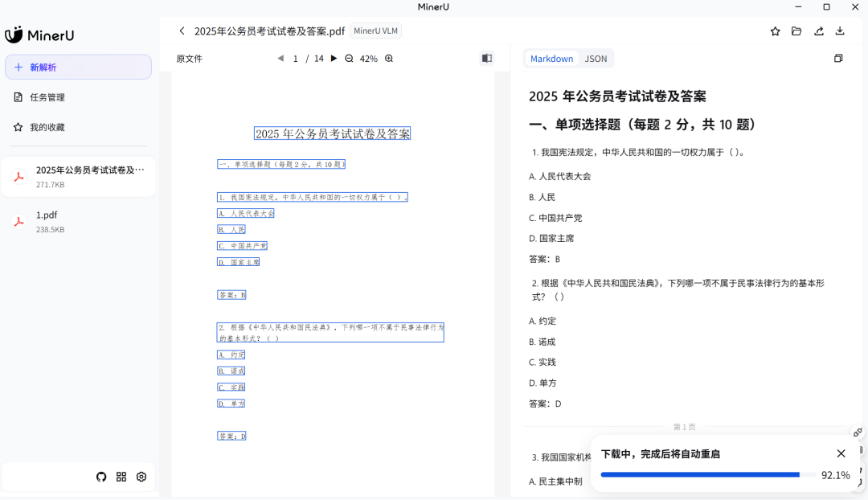Open the GitHub icon in sidebar
The height and width of the screenshot is (500, 868).
pos(101,477)
